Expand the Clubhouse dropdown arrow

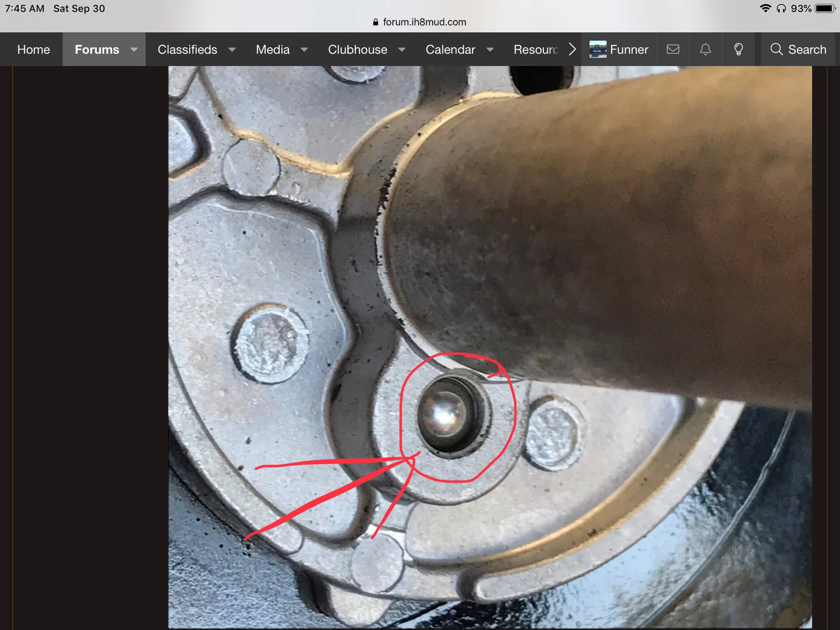click(402, 49)
